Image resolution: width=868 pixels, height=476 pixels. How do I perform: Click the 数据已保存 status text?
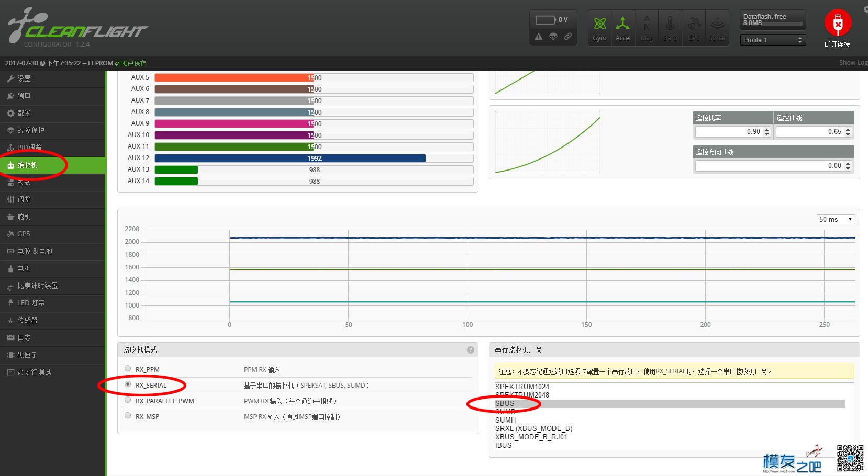pos(130,63)
